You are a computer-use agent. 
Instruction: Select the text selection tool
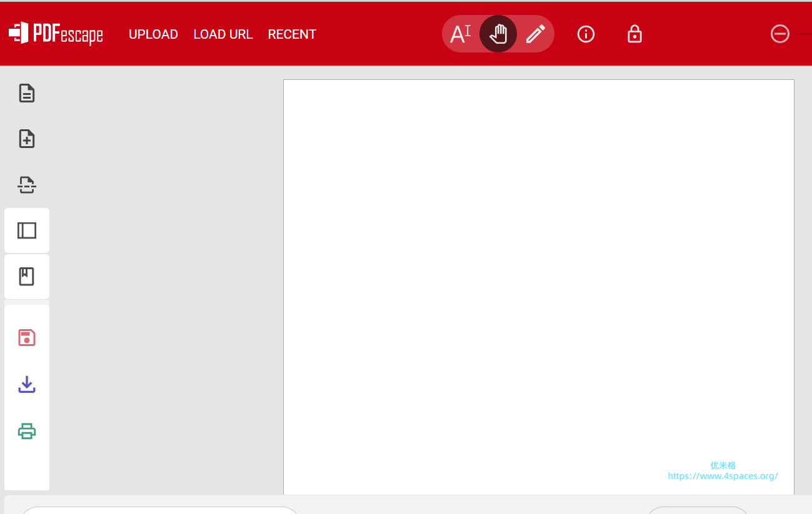coord(461,34)
